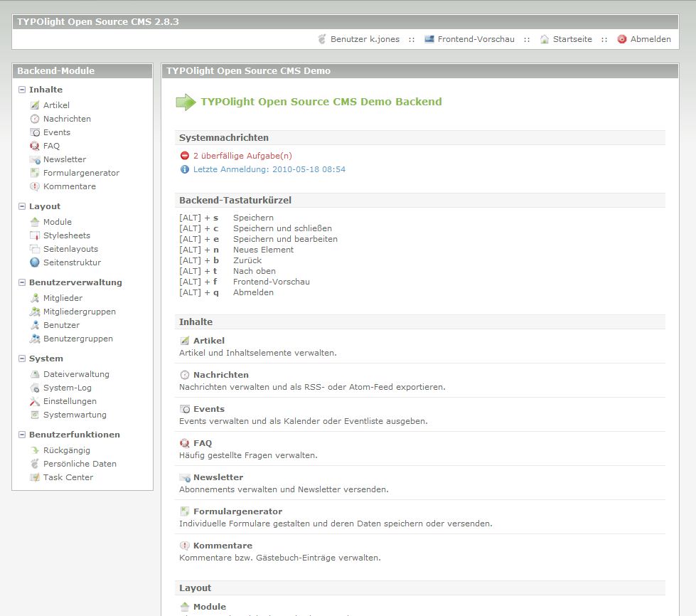Select Einstellungen in the sidebar menu
Viewport: 696px width, 616px height.
tap(70, 401)
